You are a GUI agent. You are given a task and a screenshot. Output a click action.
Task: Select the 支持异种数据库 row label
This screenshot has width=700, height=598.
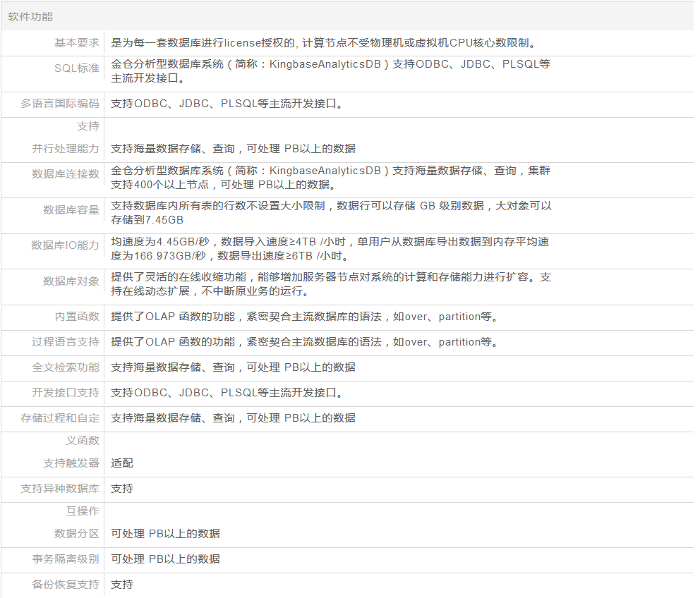pos(60,489)
